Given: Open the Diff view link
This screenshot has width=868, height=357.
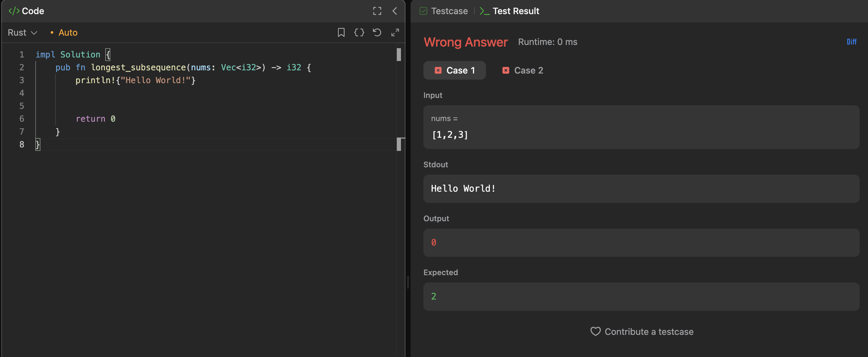Looking at the screenshot, I should pos(852,42).
